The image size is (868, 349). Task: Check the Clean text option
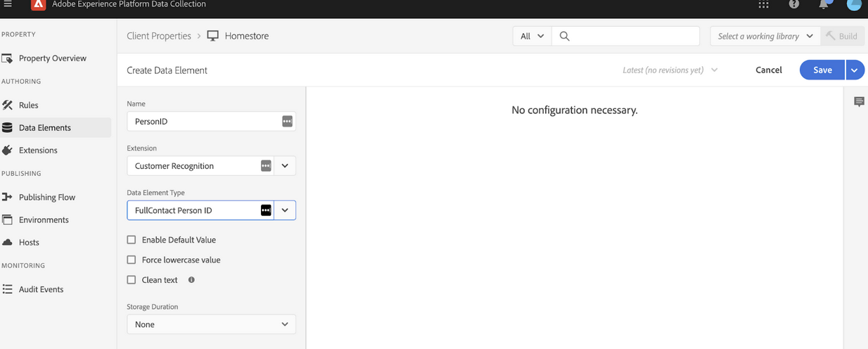(x=131, y=279)
